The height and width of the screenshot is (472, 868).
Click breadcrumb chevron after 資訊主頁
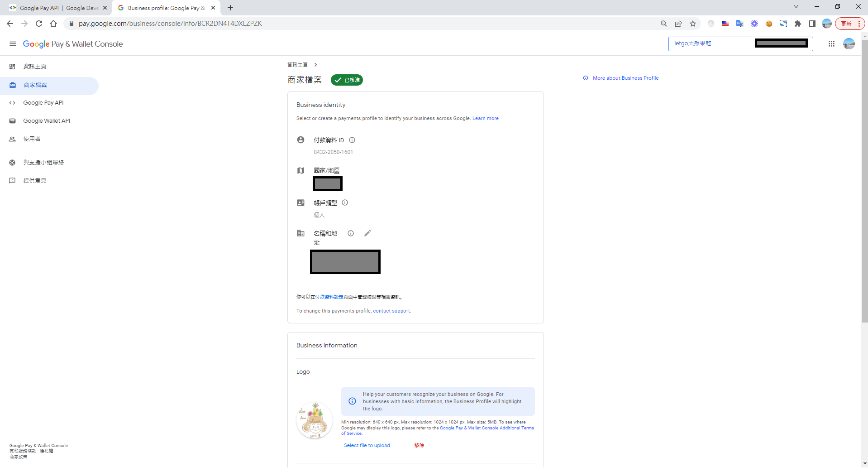(315, 65)
